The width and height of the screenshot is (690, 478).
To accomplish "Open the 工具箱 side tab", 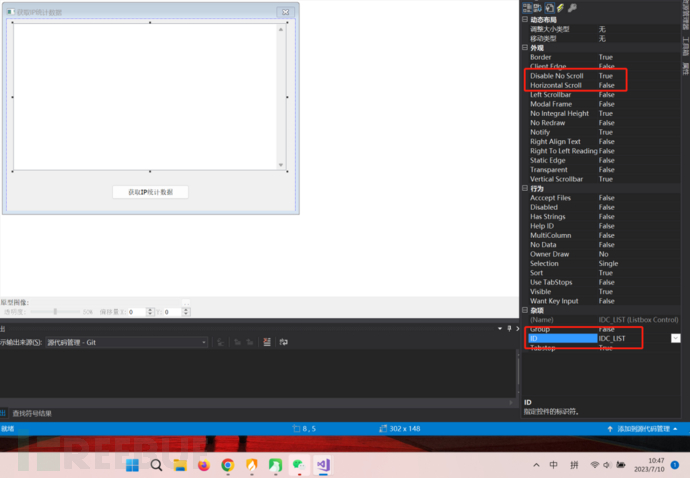I will (685, 45).
